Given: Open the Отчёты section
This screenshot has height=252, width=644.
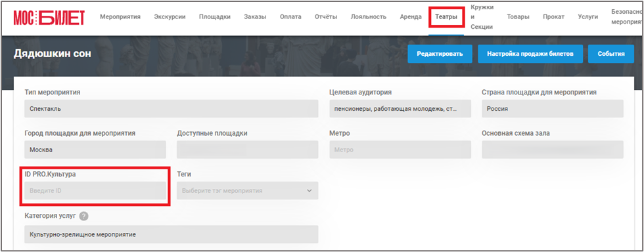Looking at the screenshot, I should pos(326,17).
